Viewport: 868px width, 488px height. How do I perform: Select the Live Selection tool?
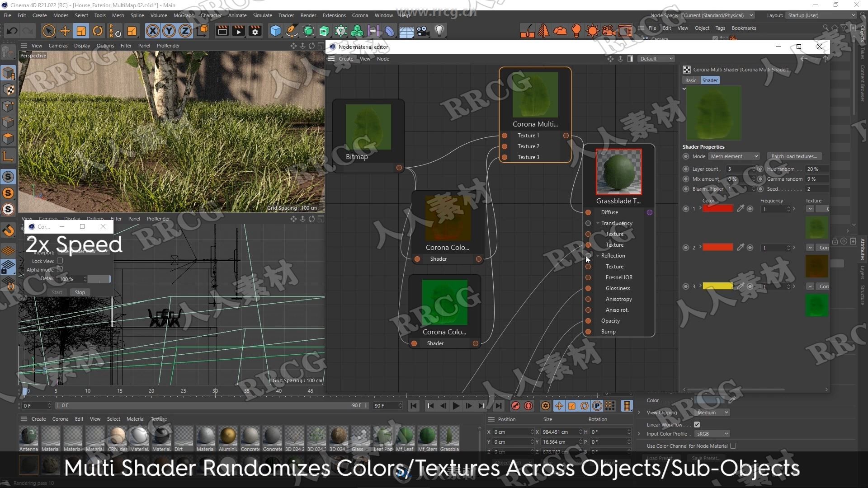(48, 31)
